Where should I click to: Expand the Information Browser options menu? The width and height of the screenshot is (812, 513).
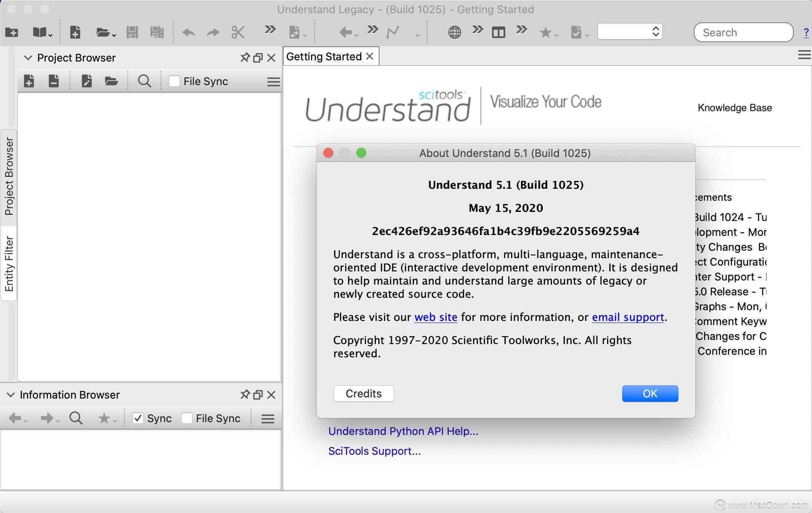[268, 418]
